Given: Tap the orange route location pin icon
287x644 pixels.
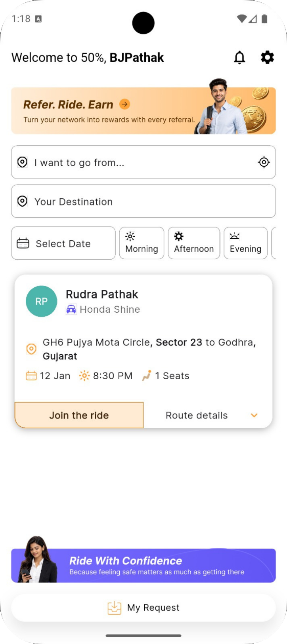Looking at the screenshot, I should click(31, 349).
